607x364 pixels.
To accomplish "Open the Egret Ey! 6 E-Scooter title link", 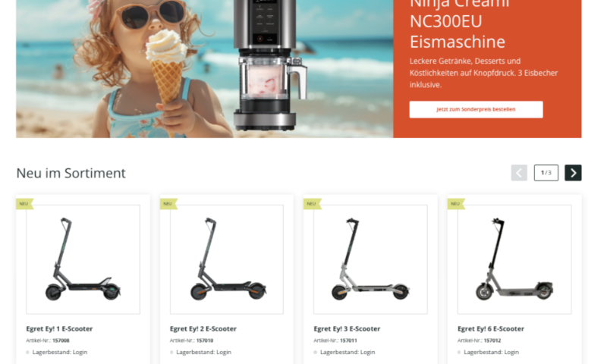I will [491, 329].
